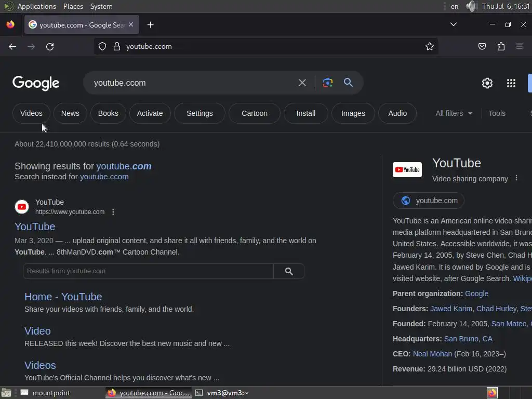Click the en keyboard layout indicator

pyautogui.click(x=455, y=6)
